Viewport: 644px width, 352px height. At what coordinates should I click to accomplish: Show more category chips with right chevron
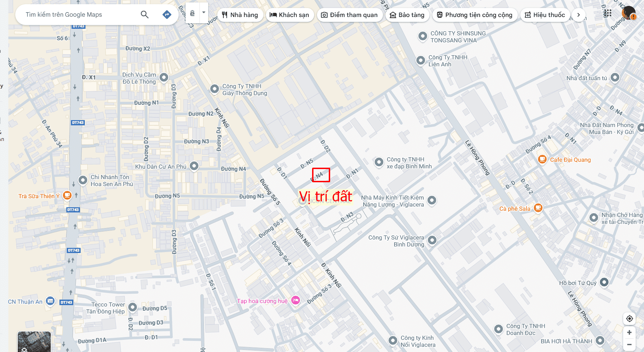(x=578, y=15)
